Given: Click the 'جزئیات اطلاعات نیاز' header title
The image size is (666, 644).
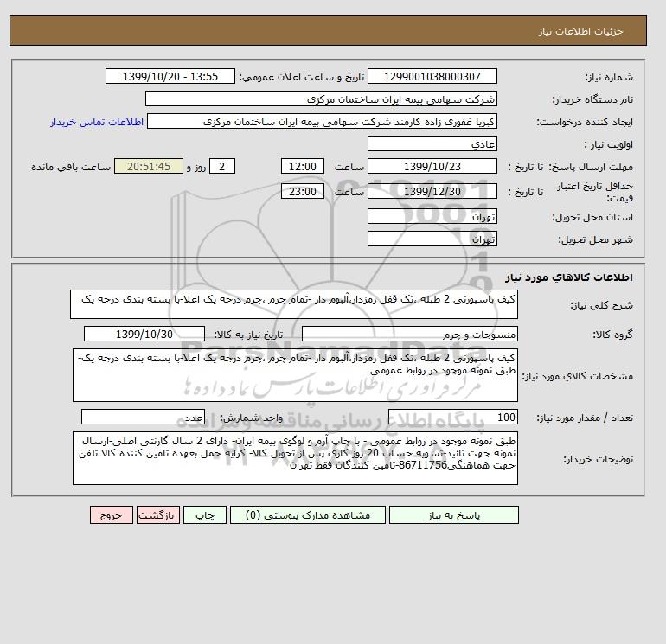Looking at the screenshot, I should [x=580, y=31].
